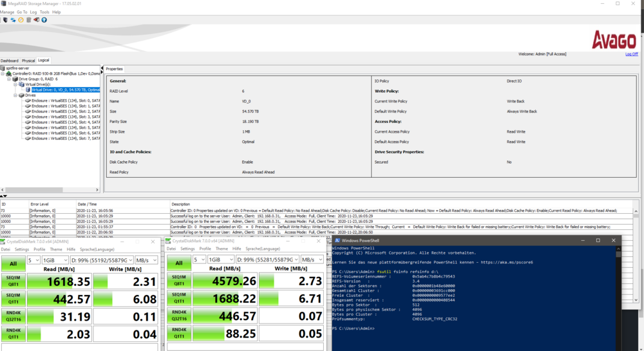The image size is (644, 351).
Task: Click the orange clock icon in toolbar
Action: pyautogui.click(x=21, y=20)
